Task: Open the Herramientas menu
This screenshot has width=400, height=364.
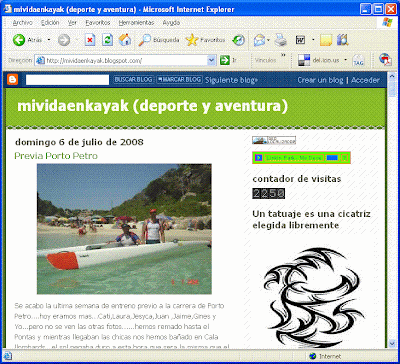Action: [136, 23]
